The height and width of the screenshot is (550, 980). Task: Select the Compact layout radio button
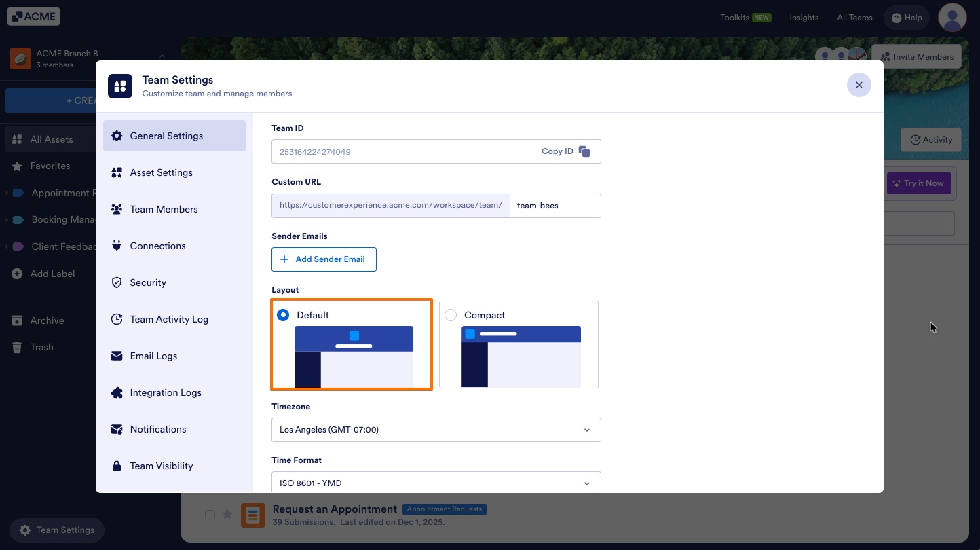tap(451, 315)
